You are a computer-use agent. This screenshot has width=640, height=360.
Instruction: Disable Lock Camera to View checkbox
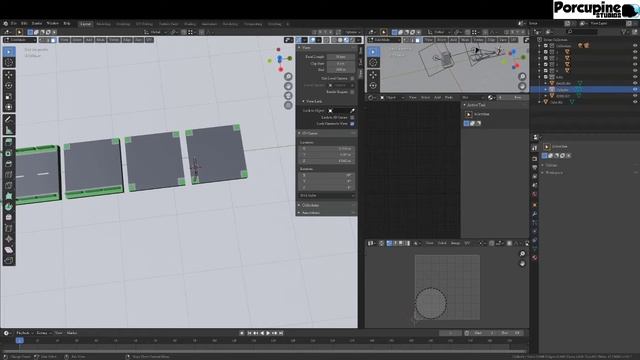coord(352,123)
